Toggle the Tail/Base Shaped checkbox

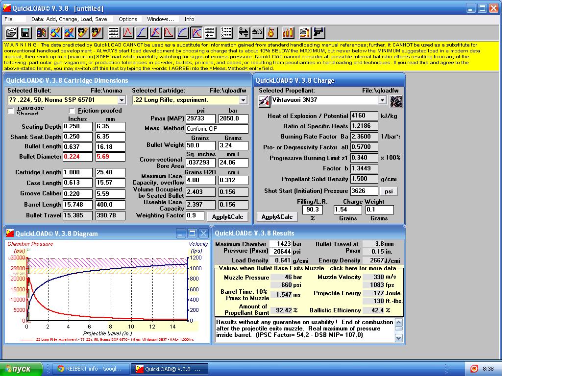pos(11,111)
